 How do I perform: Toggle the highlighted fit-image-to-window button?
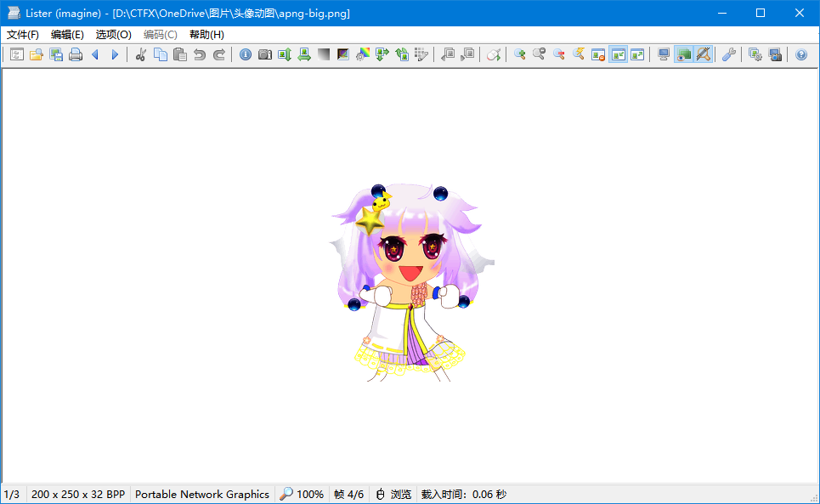[x=618, y=54]
